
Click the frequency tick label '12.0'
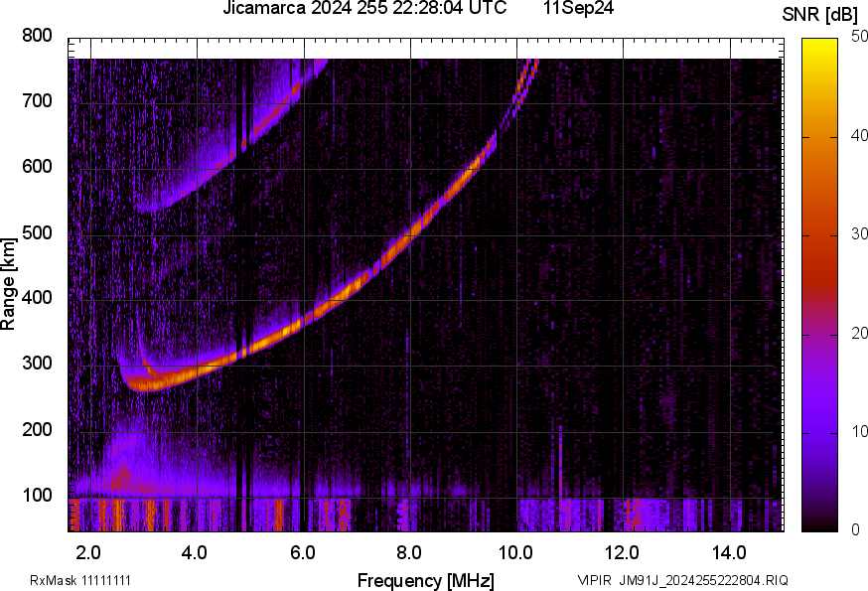(x=623, y=553)
